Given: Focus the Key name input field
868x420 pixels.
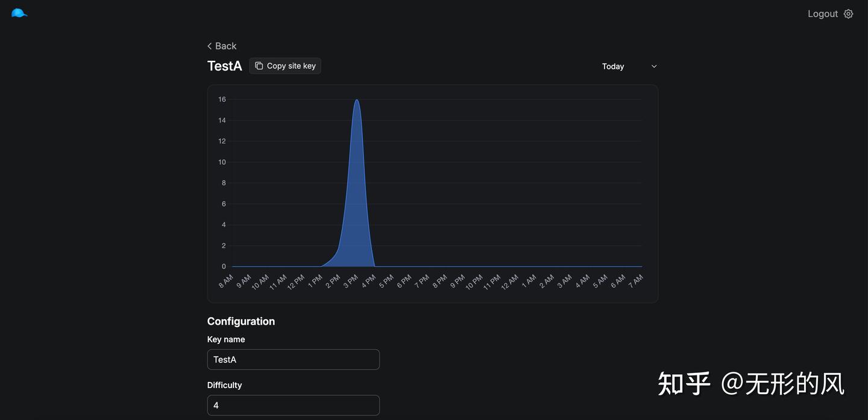Looking at the screenshot, I should tap(294, 360).
